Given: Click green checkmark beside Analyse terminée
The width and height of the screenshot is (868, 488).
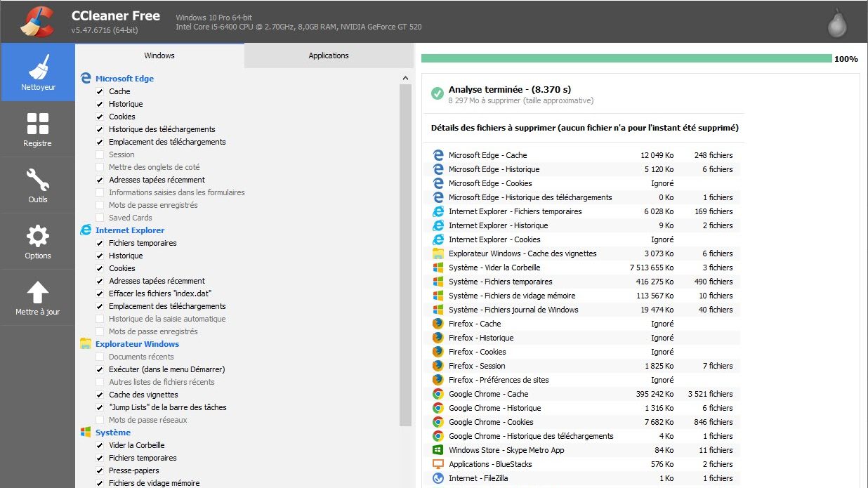Looking at the screenshot, I should [x=438, y=93].
